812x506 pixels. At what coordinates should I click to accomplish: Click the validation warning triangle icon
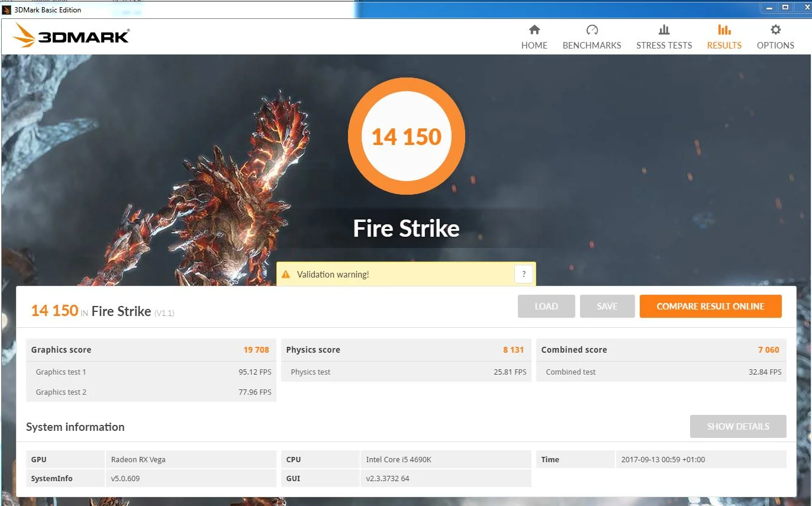click(x=286, y=275)
